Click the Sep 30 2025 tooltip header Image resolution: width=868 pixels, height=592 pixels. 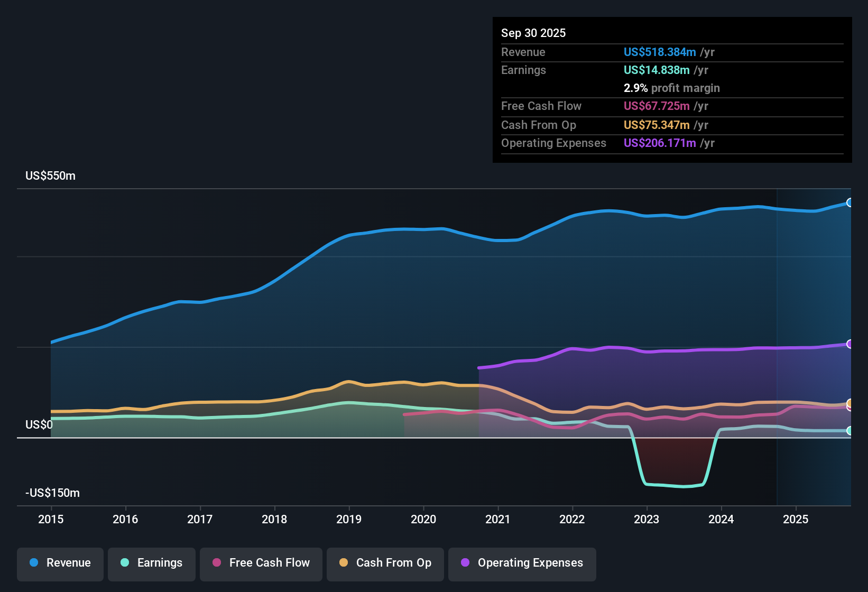[x=533, y=33]
